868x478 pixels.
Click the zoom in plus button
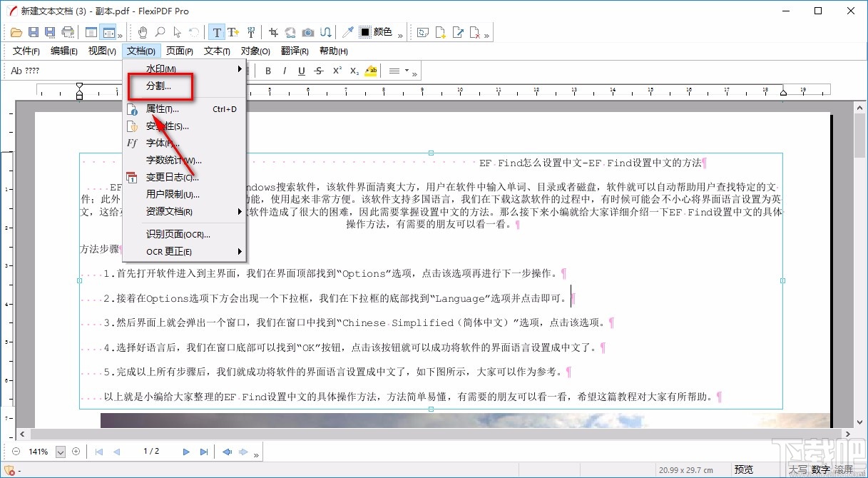(76, 452)
